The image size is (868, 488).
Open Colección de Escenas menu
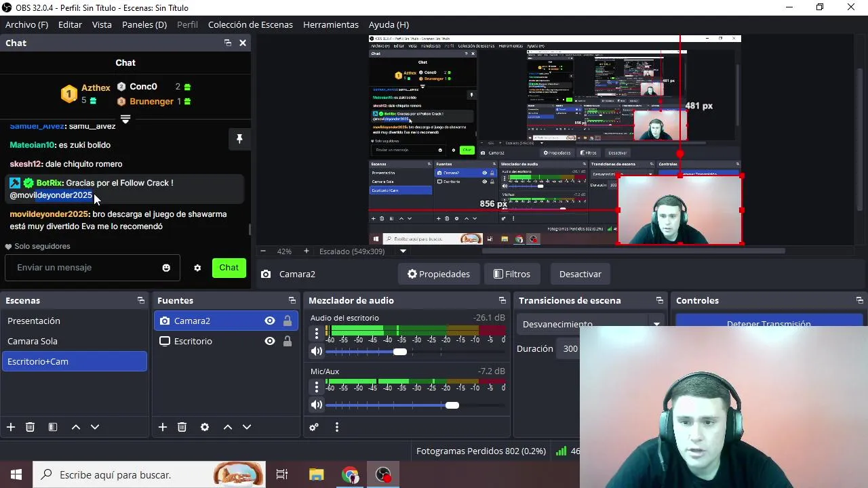[250, 24]
